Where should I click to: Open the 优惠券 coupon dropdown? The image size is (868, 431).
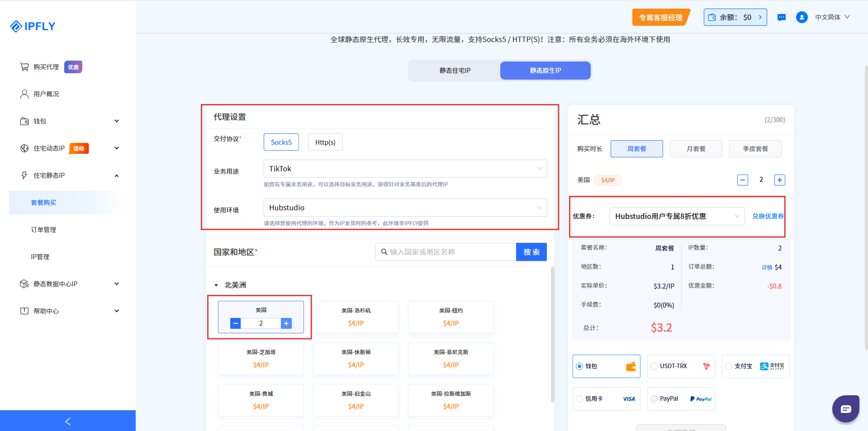(677, 216)
